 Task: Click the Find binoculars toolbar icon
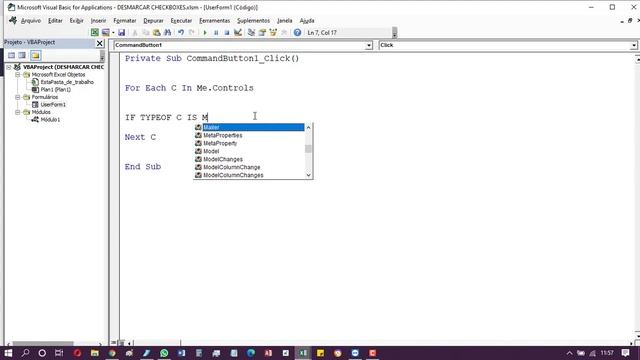(x=167, y=33)
